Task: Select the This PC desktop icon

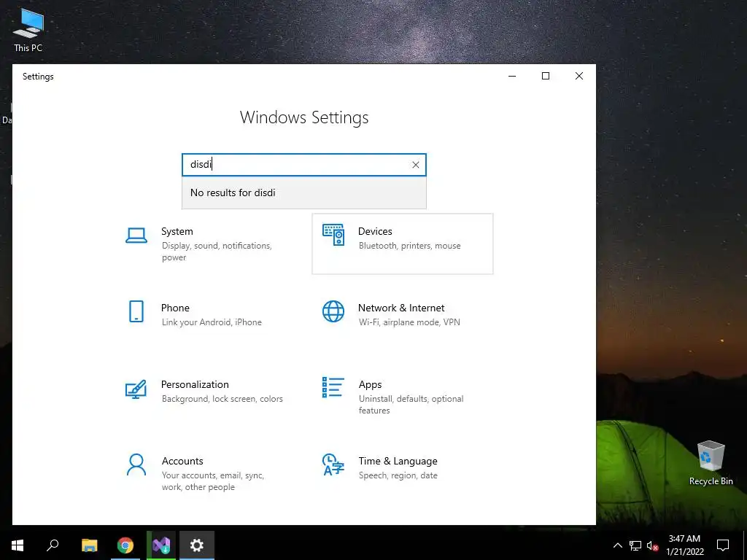Action: coord(28,31)
